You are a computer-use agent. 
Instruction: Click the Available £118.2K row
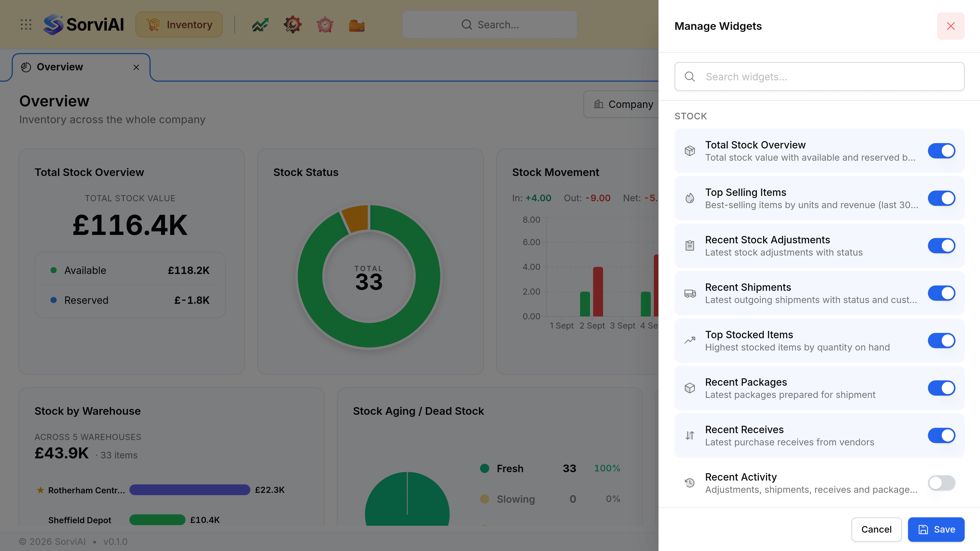130,270
